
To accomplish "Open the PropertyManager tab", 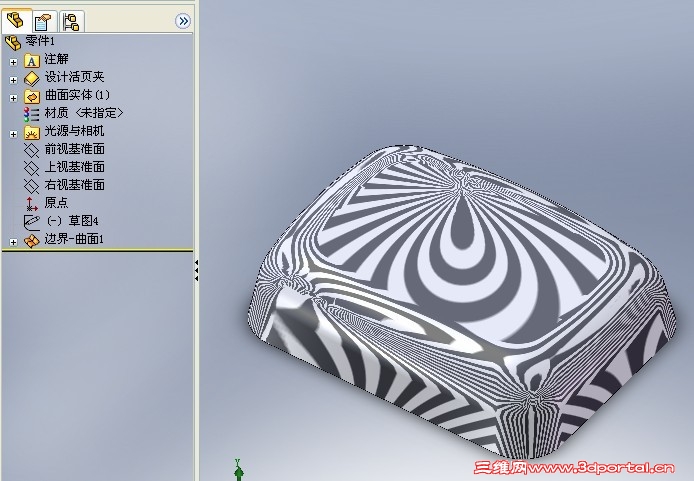I will point(43,21).
